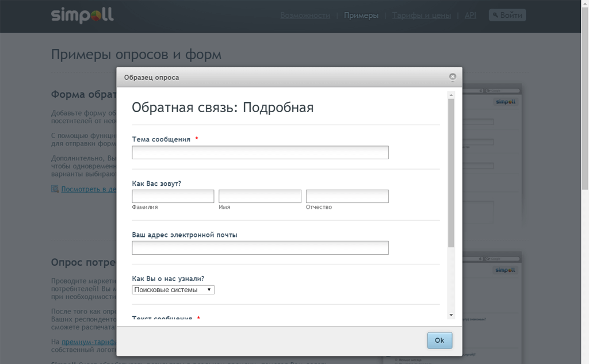
Task: Click the feedback form preview thumbnail
Action: 492,161
